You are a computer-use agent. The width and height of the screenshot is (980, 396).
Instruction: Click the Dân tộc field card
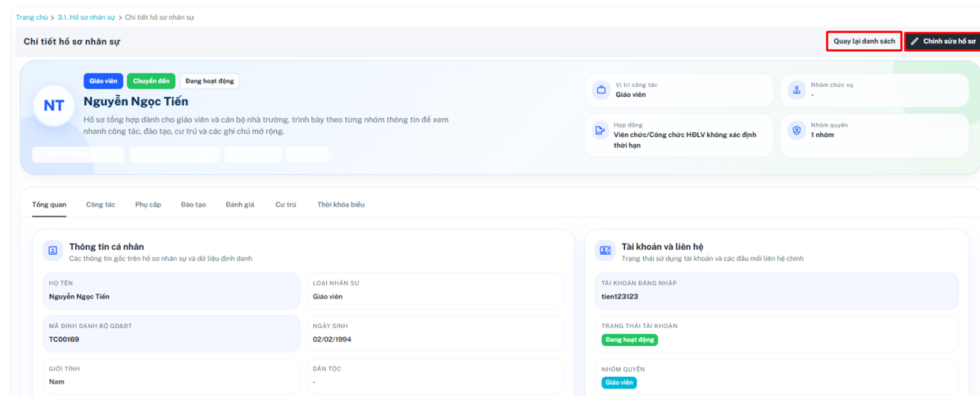pyautogui.click(x=435, y=376)
